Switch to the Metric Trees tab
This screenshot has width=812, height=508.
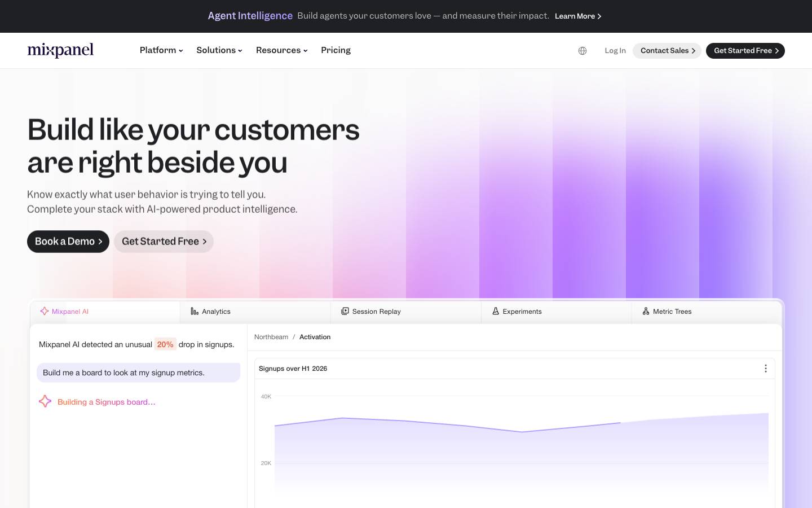[x=707, y=312]
